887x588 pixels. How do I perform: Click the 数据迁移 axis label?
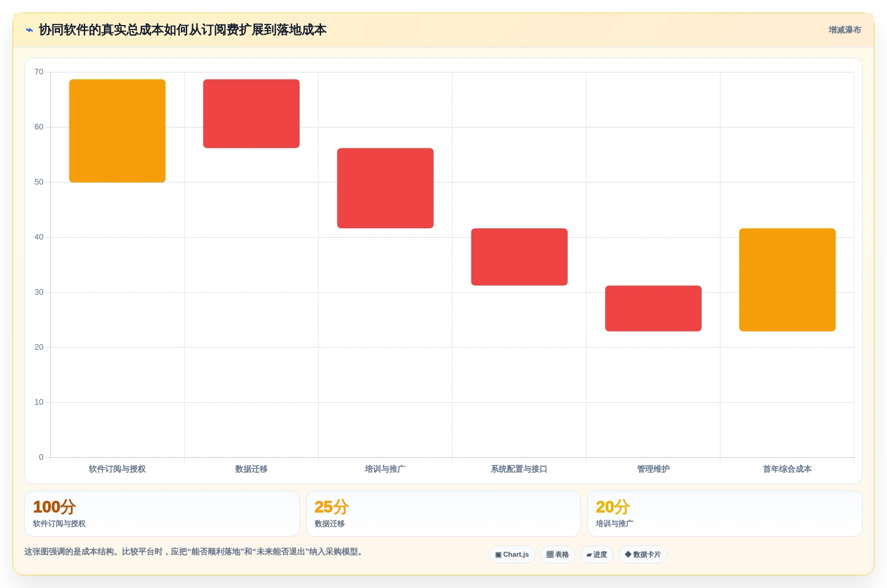click(251, 469)
